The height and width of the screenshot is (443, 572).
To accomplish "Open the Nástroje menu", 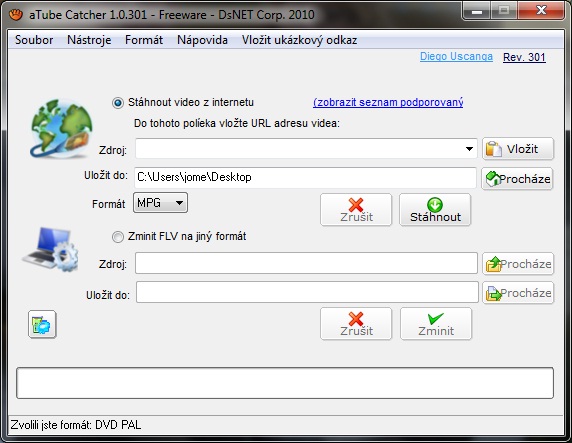I will (x=89, y=40).
